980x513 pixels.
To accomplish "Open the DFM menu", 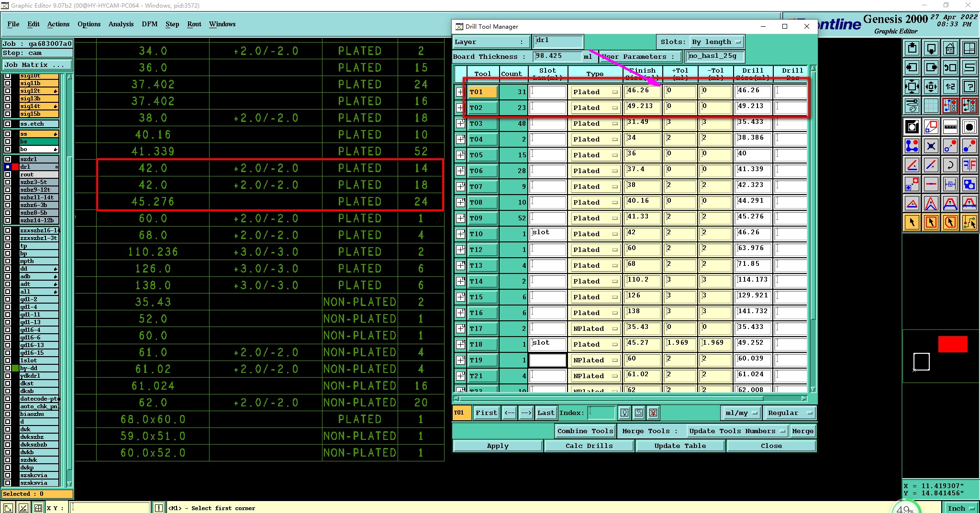I will [150, 24].
